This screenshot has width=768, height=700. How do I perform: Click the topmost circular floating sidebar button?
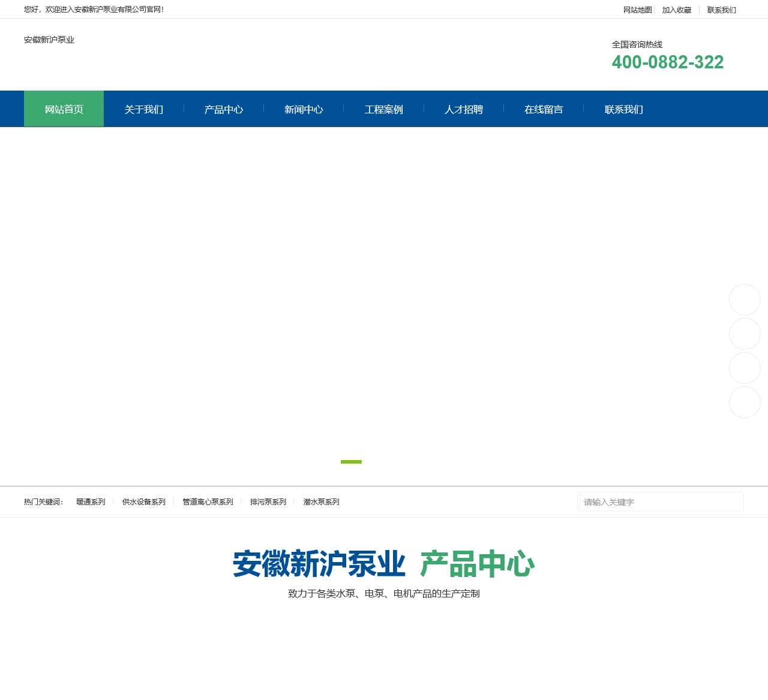[744, 299]
